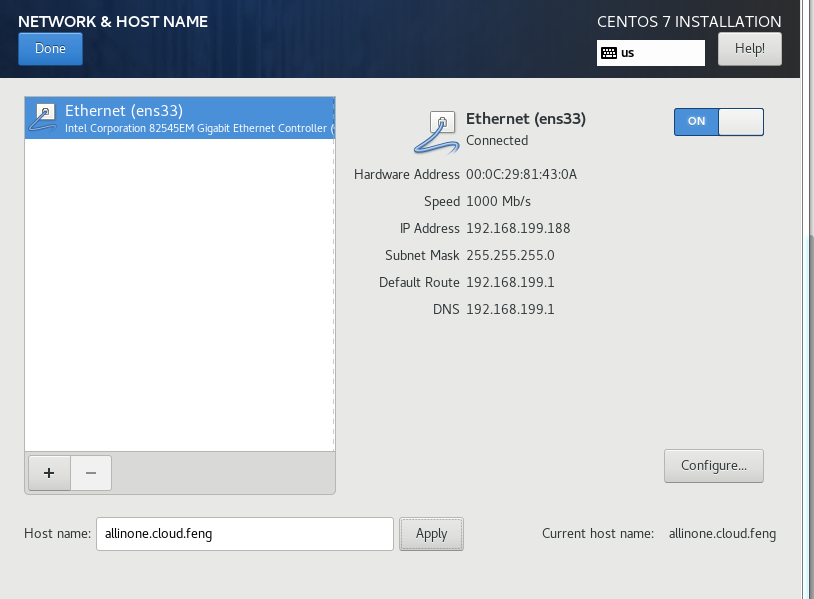
Task: Open the us keyboard layout selector
Action: (650, 52)
